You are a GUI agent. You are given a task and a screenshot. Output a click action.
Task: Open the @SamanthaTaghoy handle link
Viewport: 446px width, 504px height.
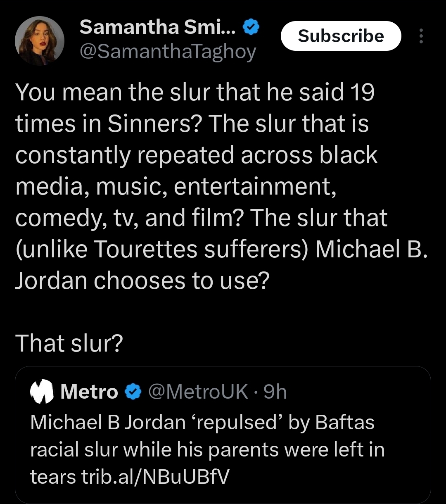point(168,52)
